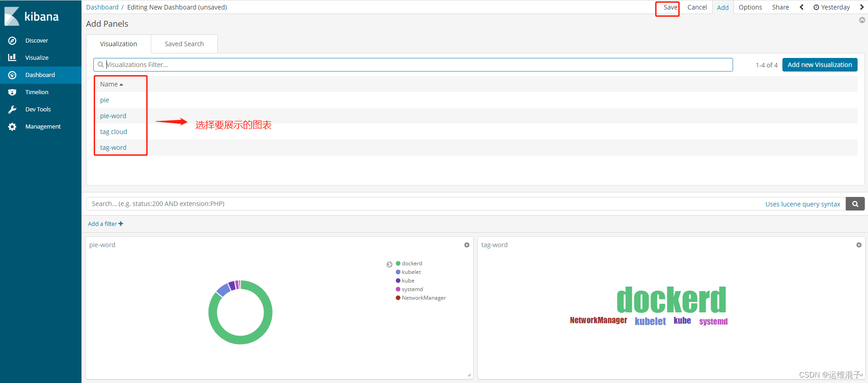Open Uses lucene query syntax link
The image size is (868, 383).
pos(803,204)
